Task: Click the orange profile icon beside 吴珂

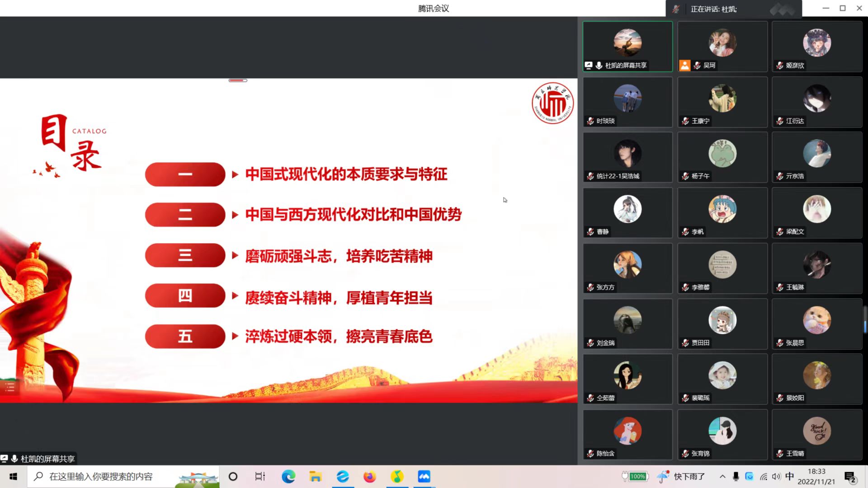Action: 684,66
